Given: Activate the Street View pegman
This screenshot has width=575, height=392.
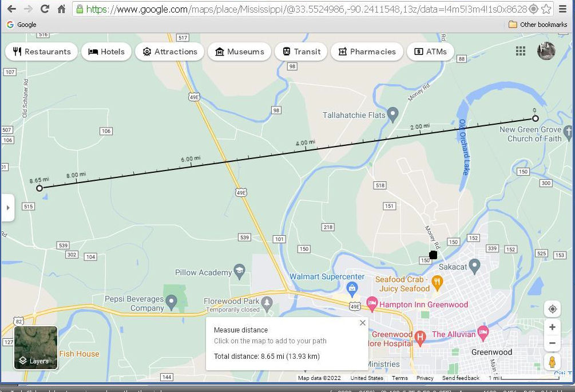Looking at the screenshot, I should click(552, 362).
